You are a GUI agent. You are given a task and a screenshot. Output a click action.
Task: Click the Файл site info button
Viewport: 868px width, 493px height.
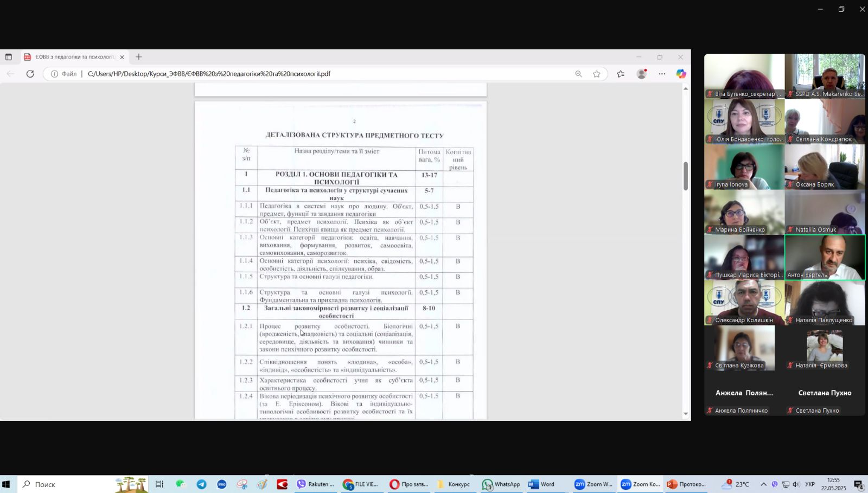[x=64, y=74]
